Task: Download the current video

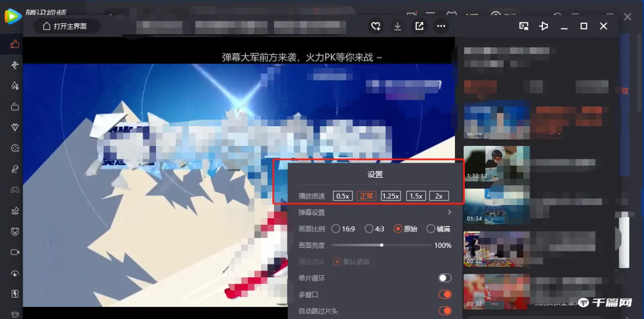Action: [x=397, y=26]
